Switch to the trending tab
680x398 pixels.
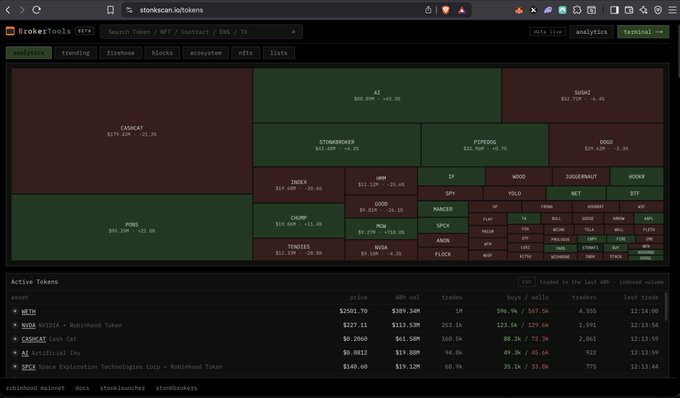point(75,53)
